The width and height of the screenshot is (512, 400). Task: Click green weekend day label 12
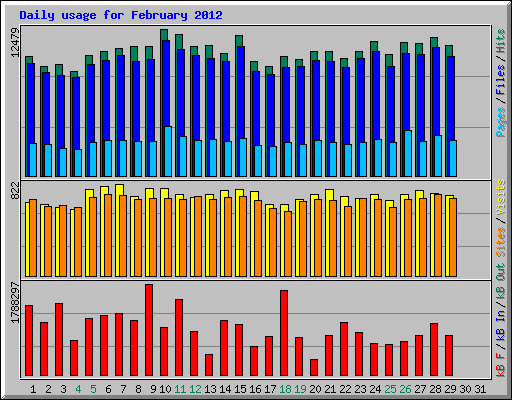click(x=195, y=389)
